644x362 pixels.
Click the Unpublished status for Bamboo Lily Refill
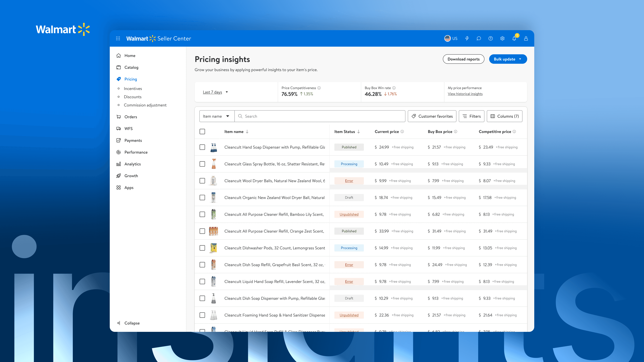tap(349, 214)
